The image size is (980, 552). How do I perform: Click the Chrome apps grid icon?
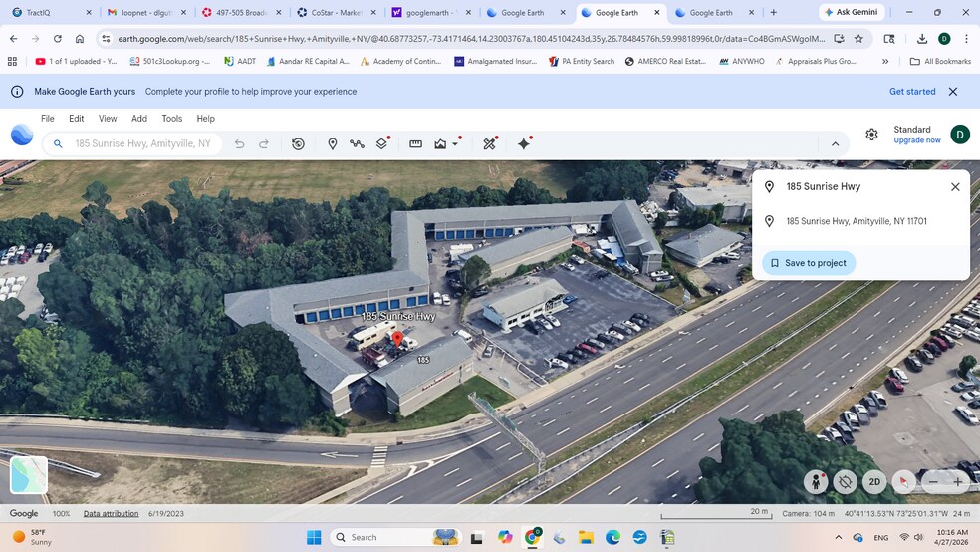coord(12,61)
